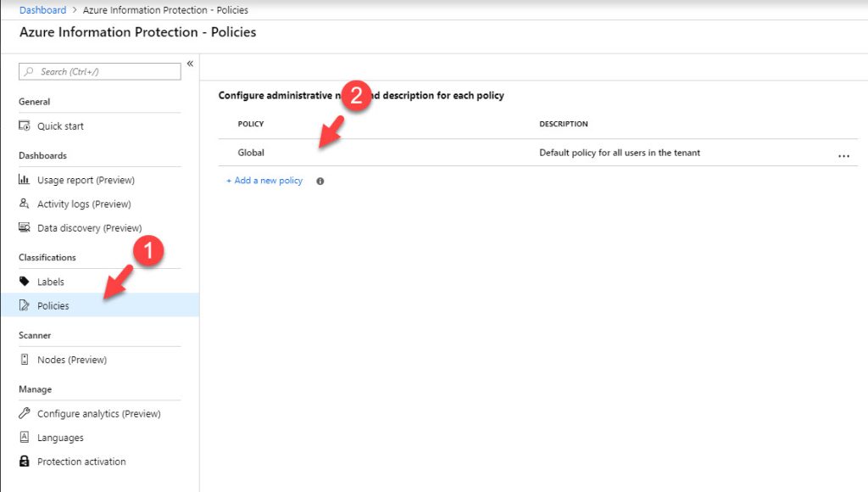The height and width of the screenshot is (492, 868).
Task: Open the ellipsis menu for the Global policy
Action: [x=844, y=155]
